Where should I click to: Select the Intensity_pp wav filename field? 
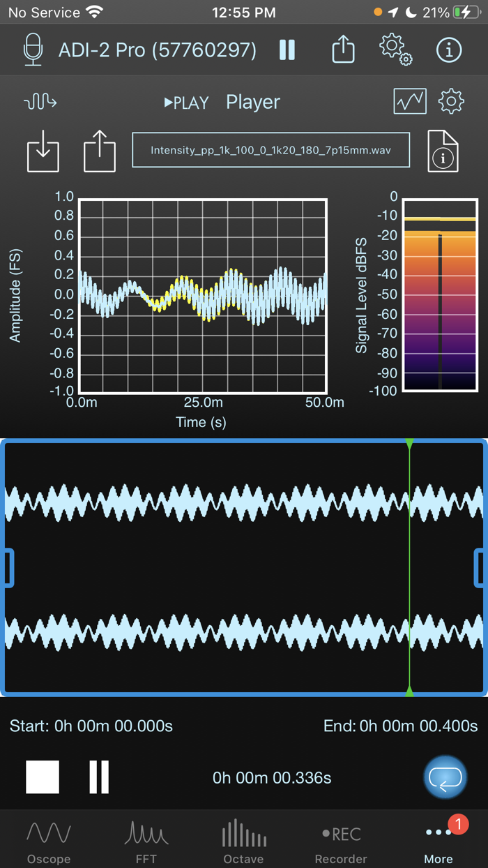coord(270,150)
